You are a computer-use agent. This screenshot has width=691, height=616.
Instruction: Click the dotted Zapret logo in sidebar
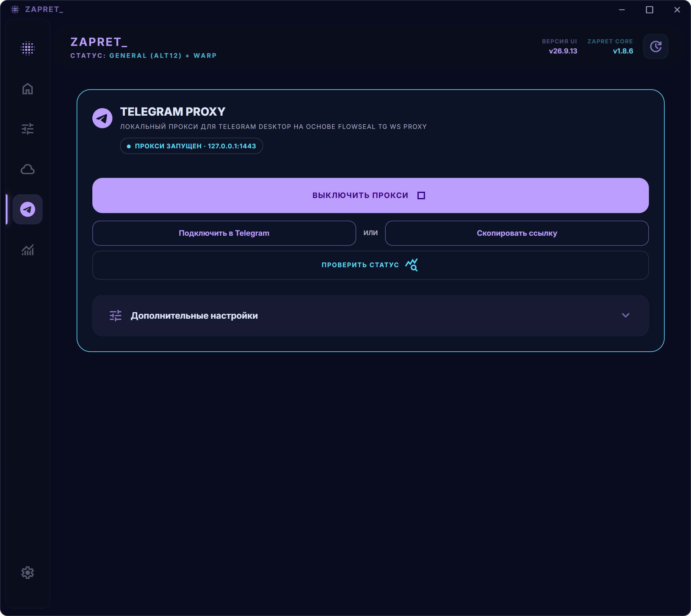27,48
